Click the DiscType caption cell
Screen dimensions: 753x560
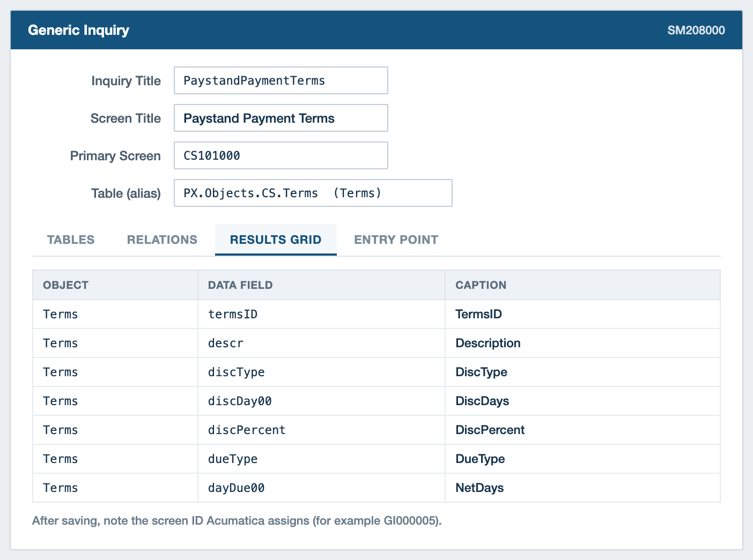pyautogui.click(x=582, y=372)
